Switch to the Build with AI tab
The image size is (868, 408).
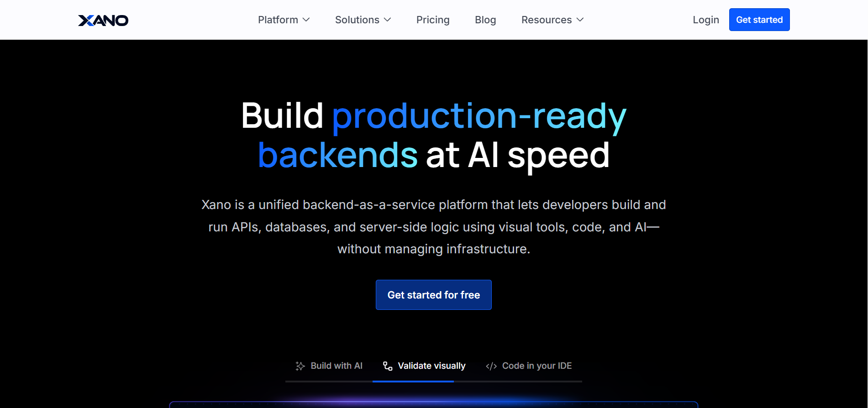pos(337,366)
